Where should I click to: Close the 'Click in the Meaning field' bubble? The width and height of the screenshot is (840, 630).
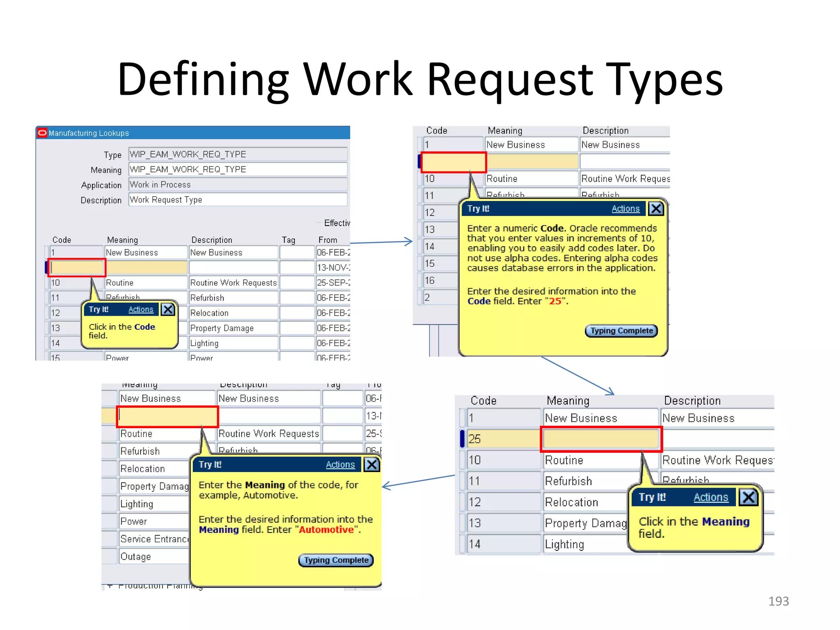[x=749, y=498]
